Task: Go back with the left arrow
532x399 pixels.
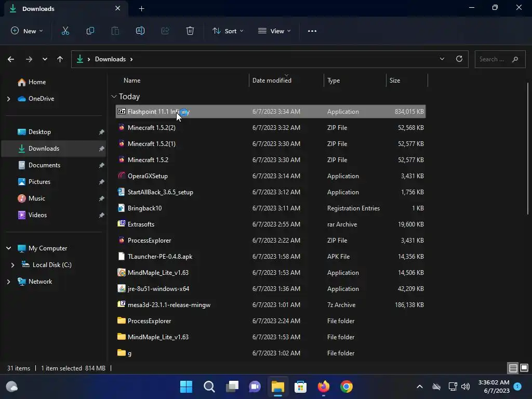Action: (x=11, y=59)
